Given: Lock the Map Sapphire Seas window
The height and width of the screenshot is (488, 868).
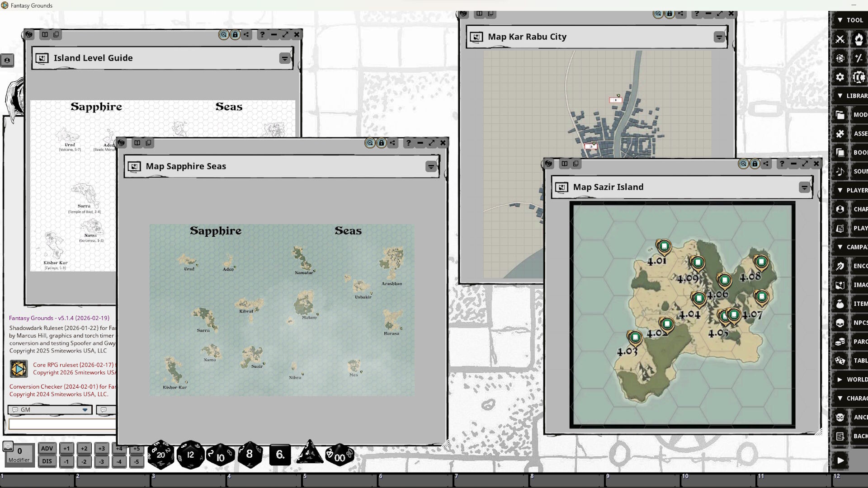Looking at the screenshot, I should click(382, 143).
